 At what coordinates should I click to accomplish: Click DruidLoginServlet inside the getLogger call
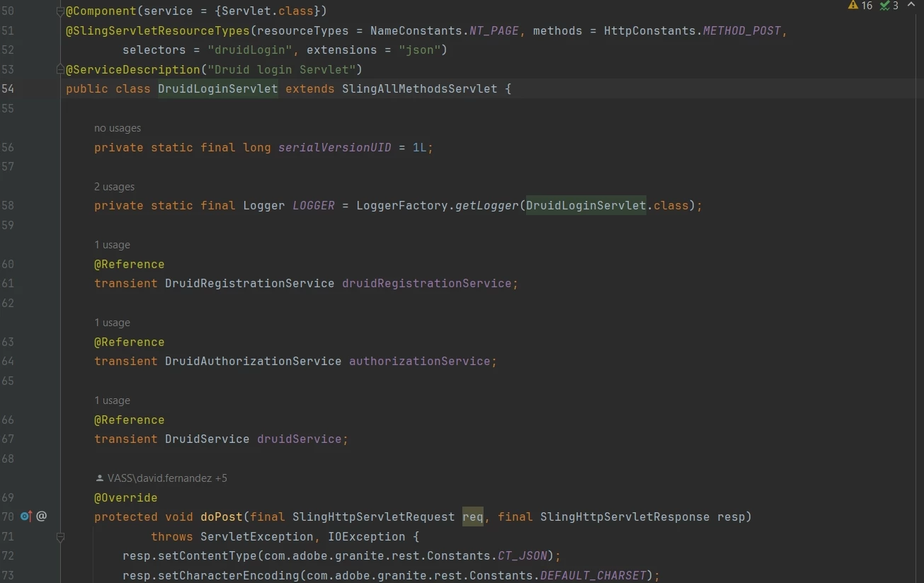coord(586,206)
